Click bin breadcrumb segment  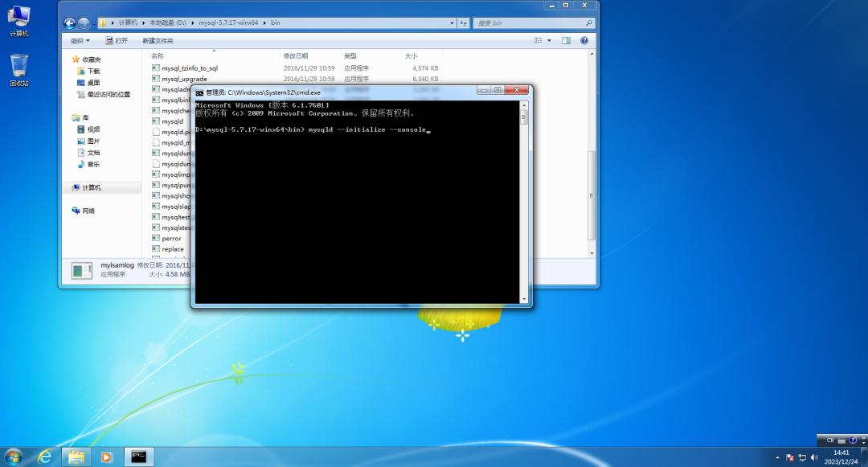click(x=275, y=23)
